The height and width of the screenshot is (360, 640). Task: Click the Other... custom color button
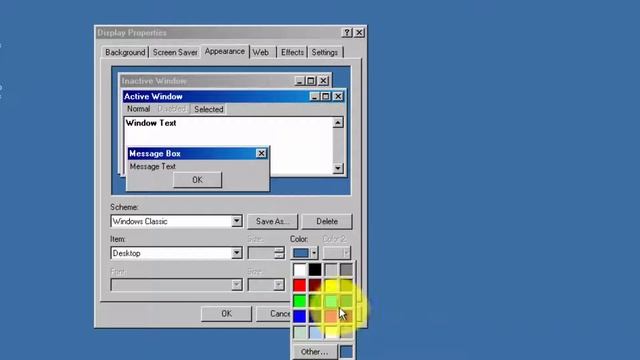tap(315, 352)
